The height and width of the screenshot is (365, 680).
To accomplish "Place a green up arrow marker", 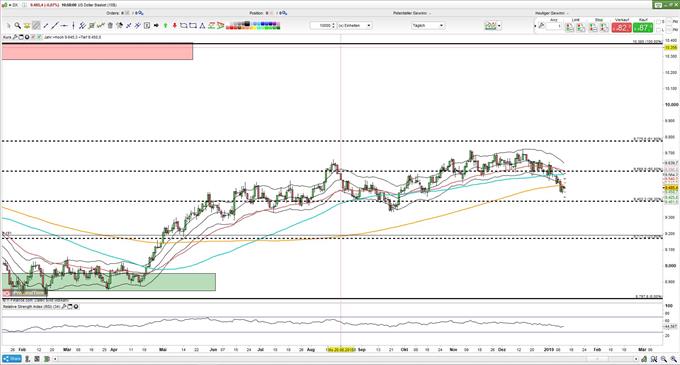I will click(x=165, y=26).
